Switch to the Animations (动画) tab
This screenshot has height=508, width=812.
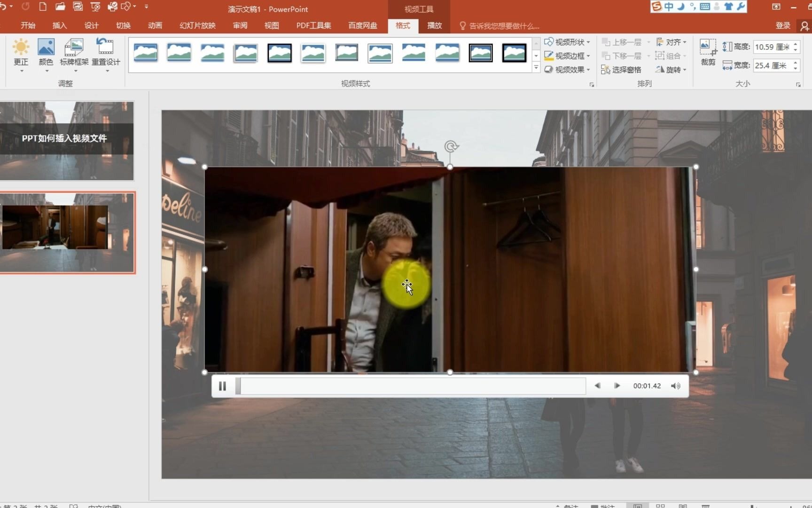(x=155, y=25)
